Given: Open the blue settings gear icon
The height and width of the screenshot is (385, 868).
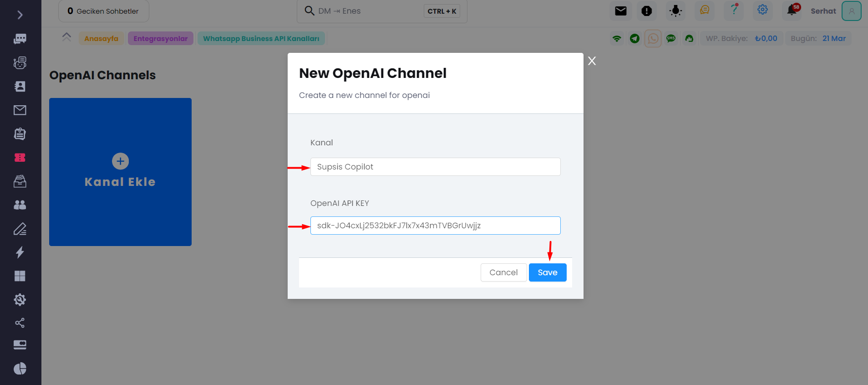Looking at the screenshot, I should pyautogui.click(x=763, y=10).
